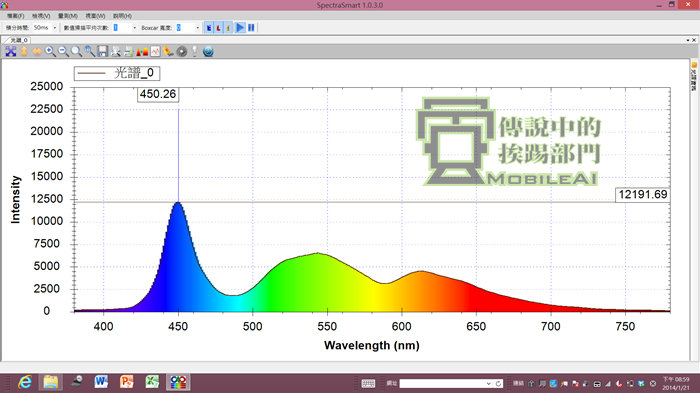
Task: Click the fit-to-window blue arrows icon
Action: tap(11, 51)
